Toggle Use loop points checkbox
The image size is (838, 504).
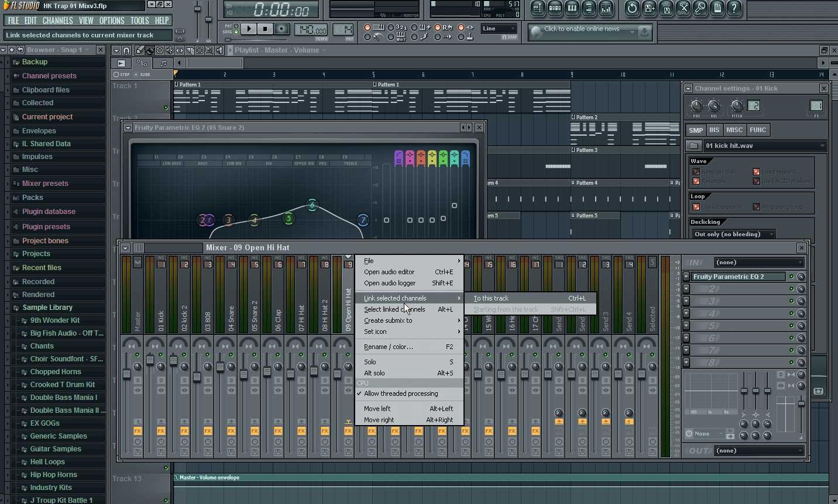(696, 206)
